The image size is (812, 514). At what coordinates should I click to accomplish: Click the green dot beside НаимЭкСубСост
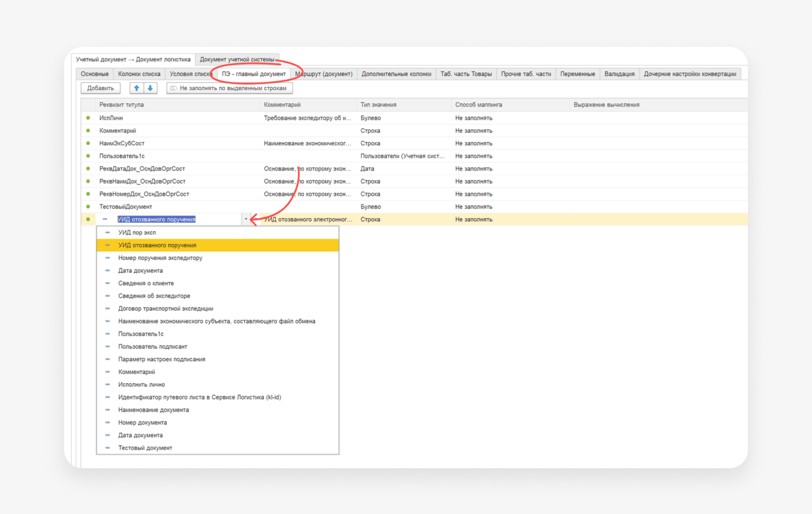88,143
